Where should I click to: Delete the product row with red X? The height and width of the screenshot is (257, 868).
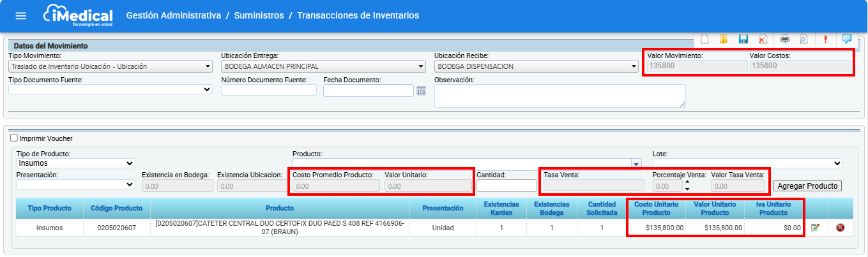click(x=840, y=228)
